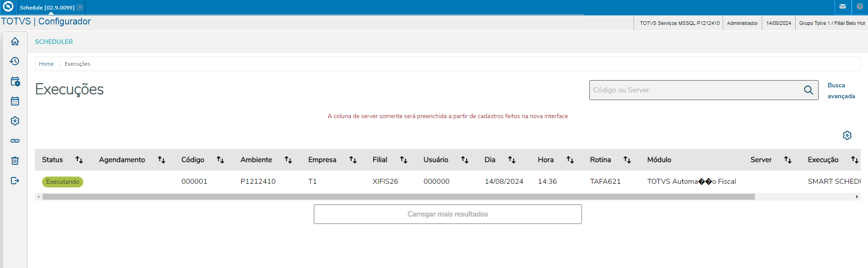
Task: Sort by Dia column arrows
Action: pyautogui.click(x=512, y=160)
